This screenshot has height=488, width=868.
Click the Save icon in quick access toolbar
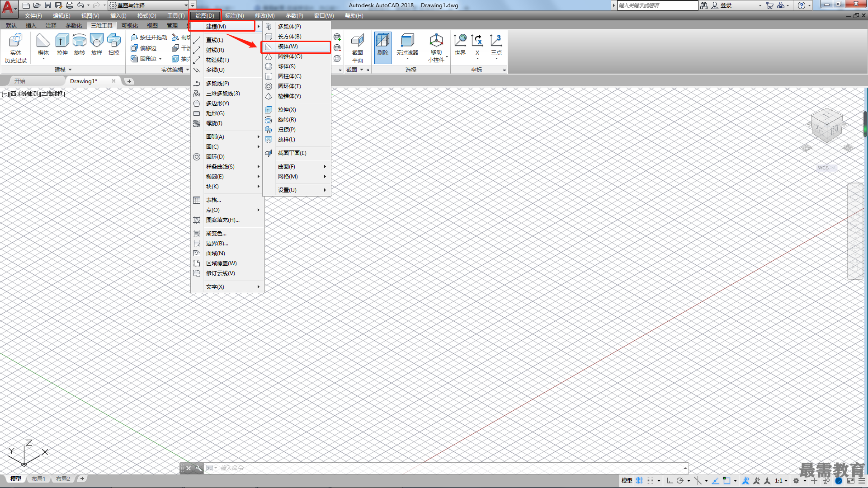pyautogui.click(x=48, y=5)
